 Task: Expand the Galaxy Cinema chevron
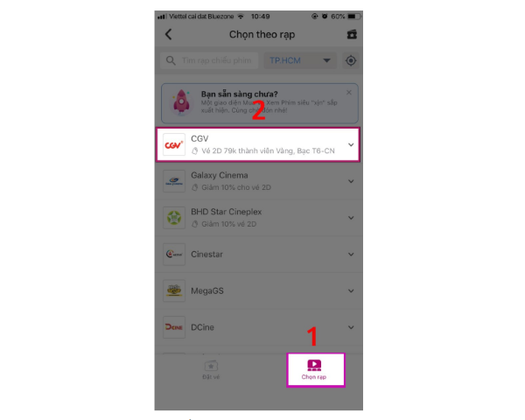coord(351,181)
